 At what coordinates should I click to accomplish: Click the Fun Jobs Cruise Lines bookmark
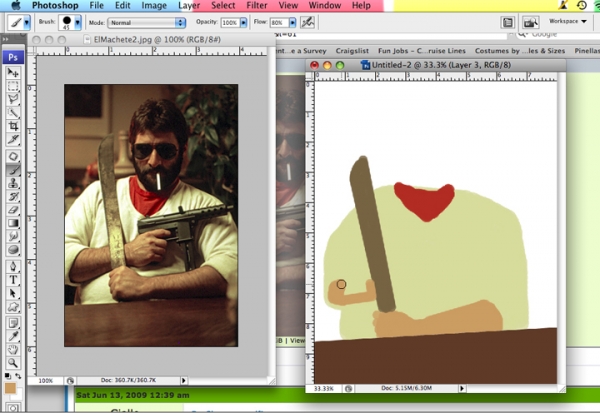[422, 51]
